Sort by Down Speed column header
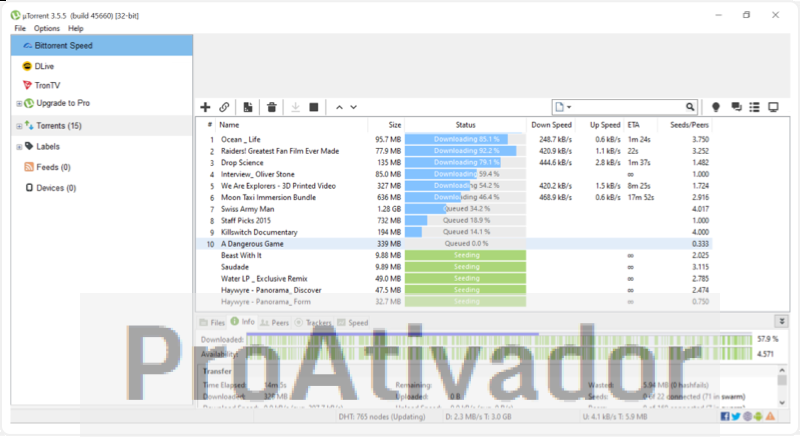 [x=551, y=124]
